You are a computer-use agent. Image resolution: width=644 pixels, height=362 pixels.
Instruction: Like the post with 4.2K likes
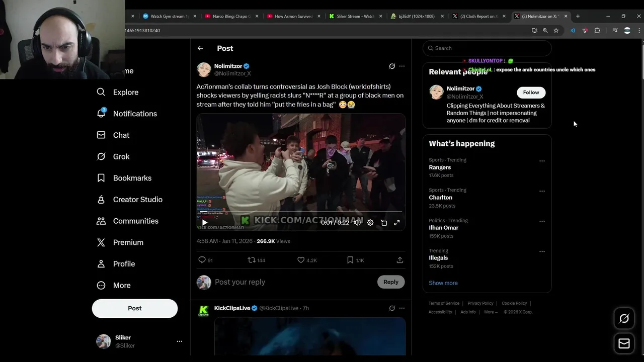301,260
